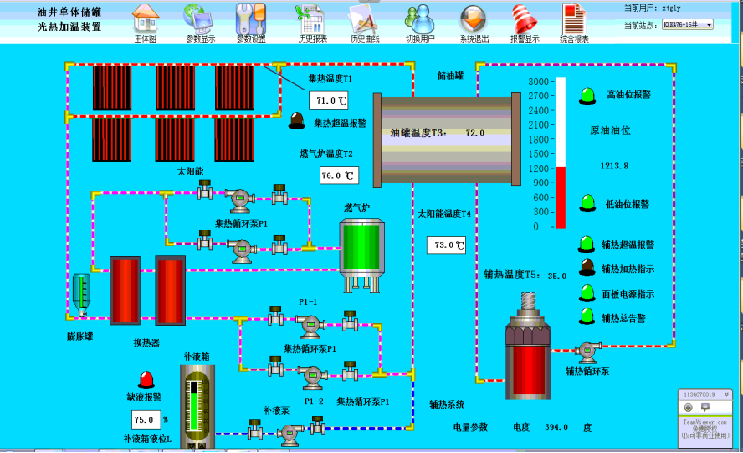The image size is (743, 453).
Task: Expand the 当前站点 station dropdown
Action: pos(708,25)
